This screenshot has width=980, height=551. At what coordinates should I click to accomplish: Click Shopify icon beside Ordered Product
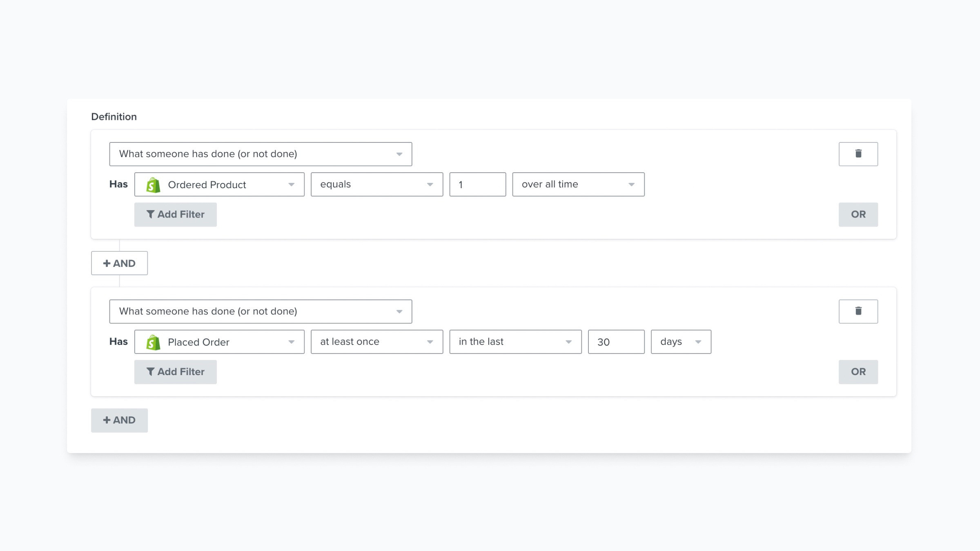coord(153,185)
